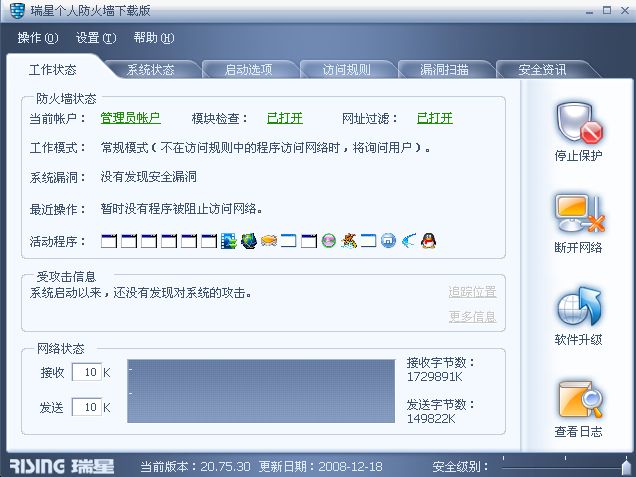Click the blue round house program icon
Image resolution: width=636 pixels, height=477 pixels.
[x=388, y=241]
